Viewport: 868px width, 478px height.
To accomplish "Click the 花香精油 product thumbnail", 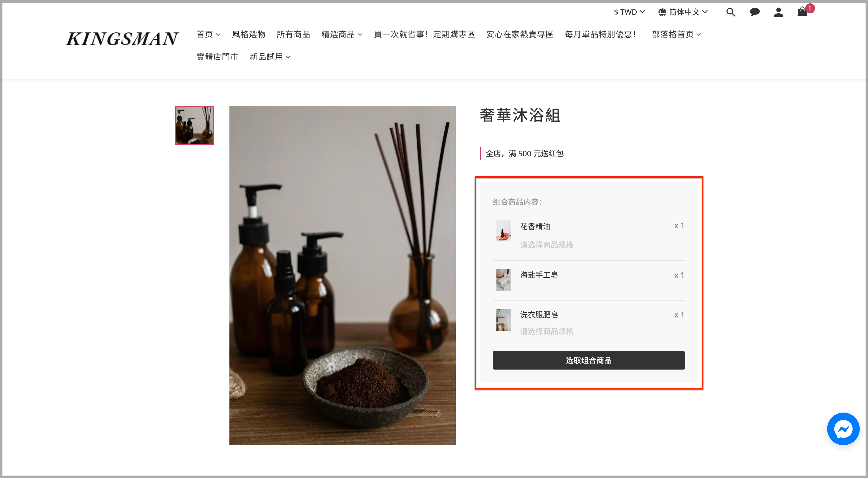I will click(503, 231).
